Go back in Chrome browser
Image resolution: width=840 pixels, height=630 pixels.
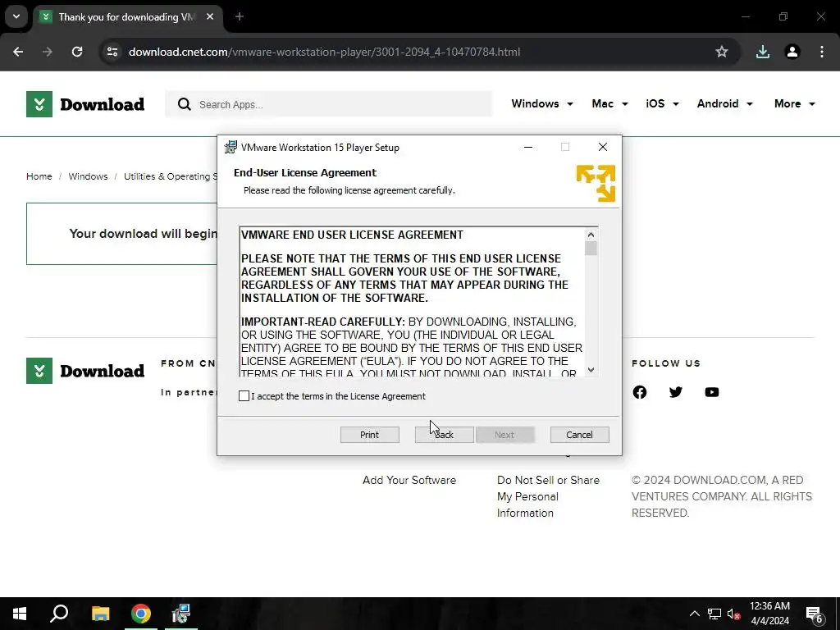18,52
